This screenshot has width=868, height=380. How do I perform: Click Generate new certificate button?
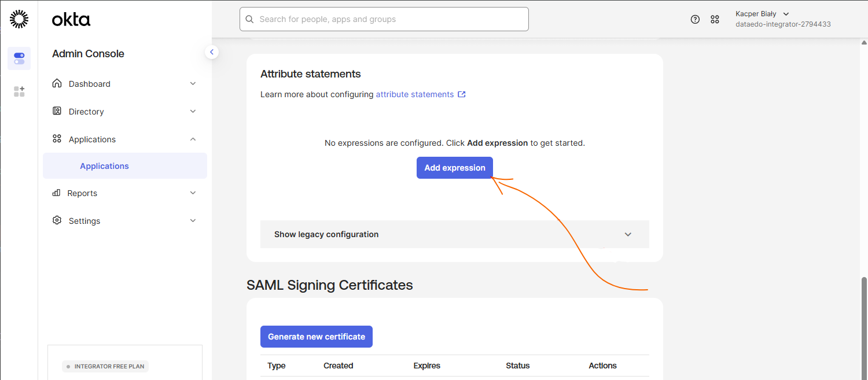pyautogui.click(x=317, y=337)
